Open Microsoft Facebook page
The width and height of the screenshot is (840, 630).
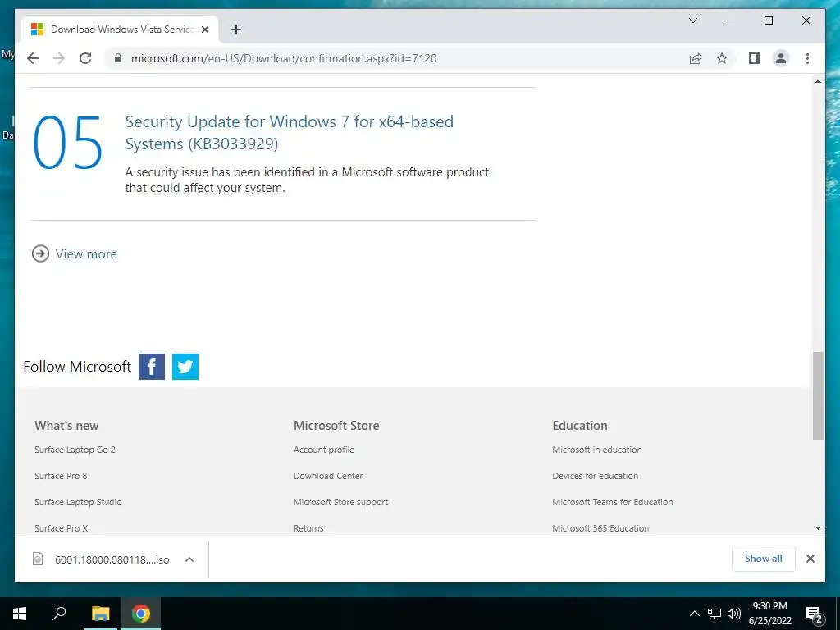tap(152, 367)
